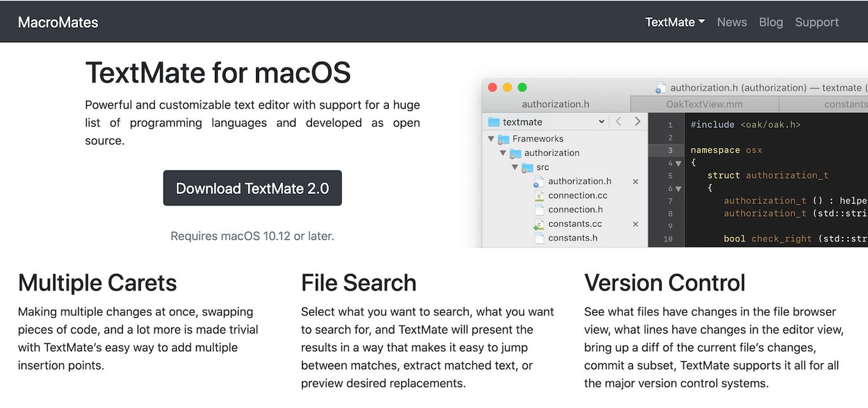Viewport: 868px width, 408px height.
Task: Select connection.cc in file browser
Action: click(x=578, y=195)
